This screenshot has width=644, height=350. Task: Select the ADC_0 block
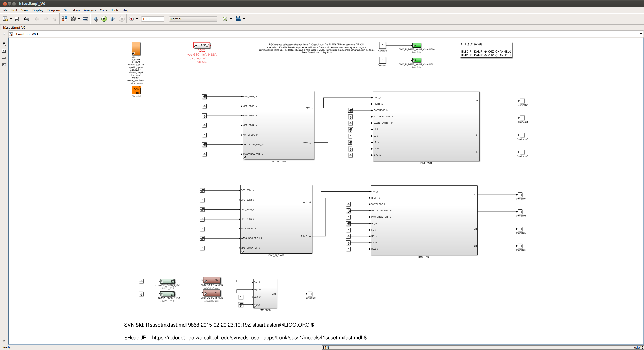202,45
